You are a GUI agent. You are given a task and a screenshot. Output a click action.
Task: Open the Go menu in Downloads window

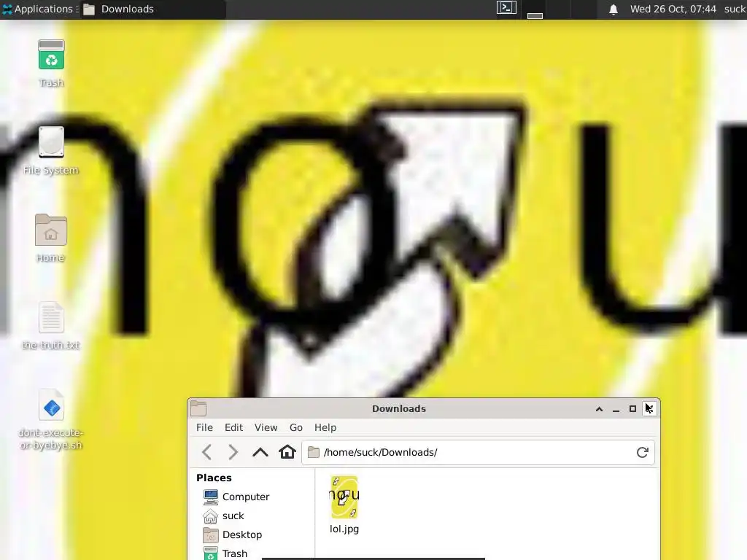click(x=296, y=427)
